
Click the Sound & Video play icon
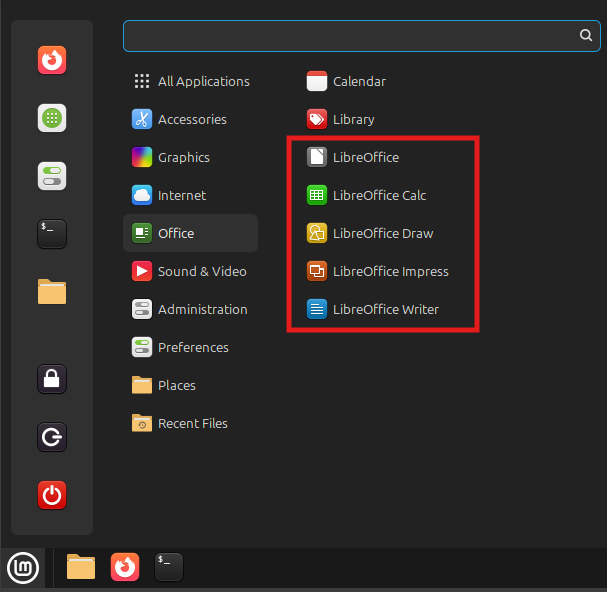[142, 271]
